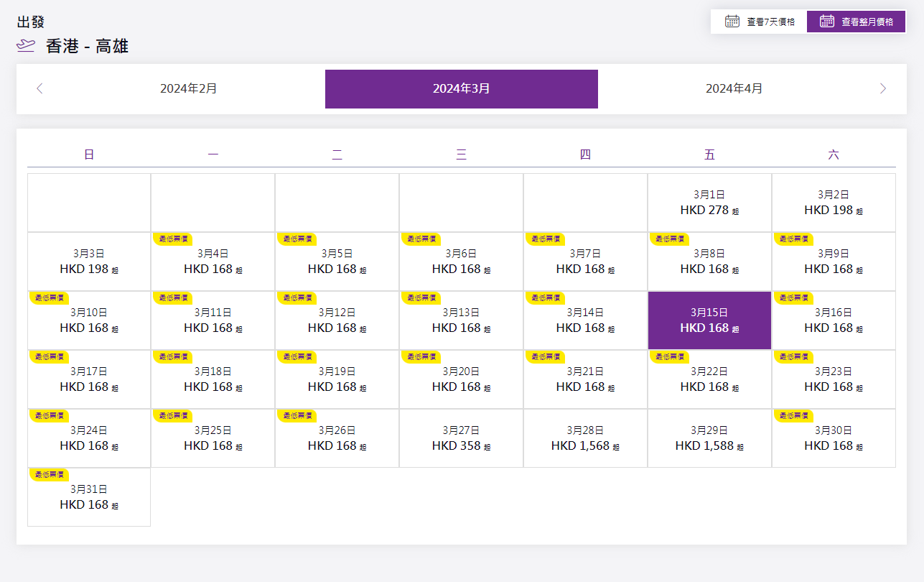Image resolution: width=924 pixels, height=582 pixels.
Task: Select March 1 fare HKD 278
Action: [x=709, y=203]
